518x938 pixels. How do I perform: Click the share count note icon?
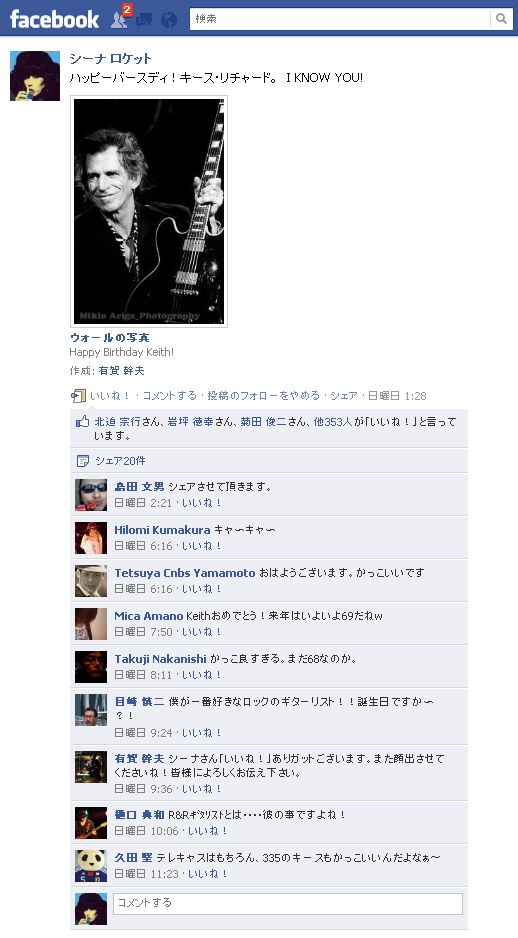pos(83,461)
